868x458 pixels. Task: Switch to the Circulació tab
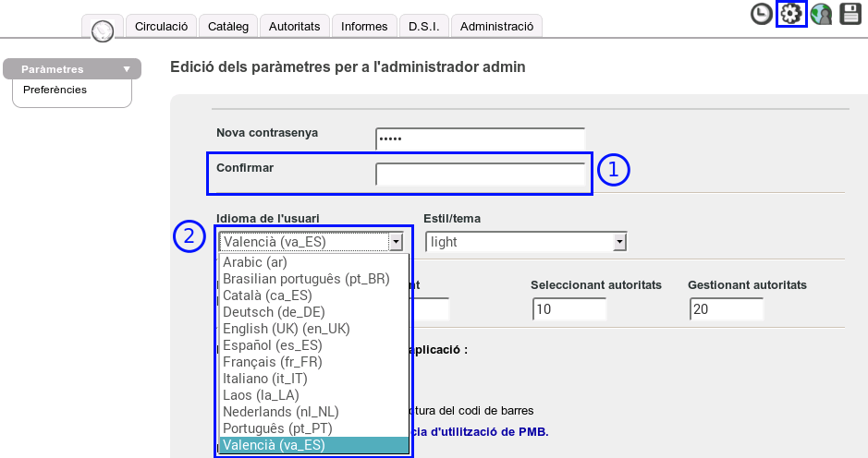161,27
